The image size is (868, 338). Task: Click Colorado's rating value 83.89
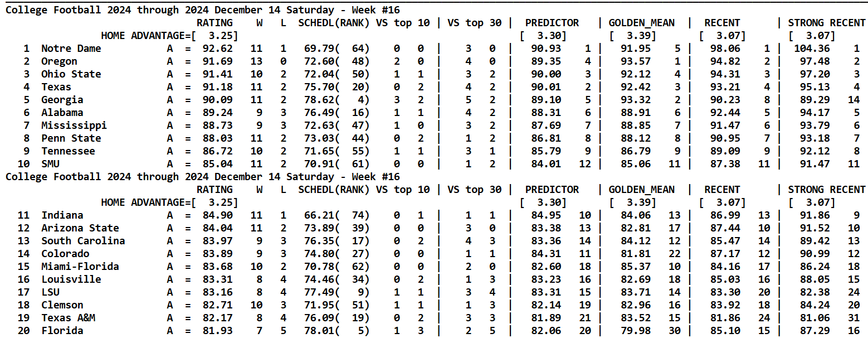click(x=218, y=254)
